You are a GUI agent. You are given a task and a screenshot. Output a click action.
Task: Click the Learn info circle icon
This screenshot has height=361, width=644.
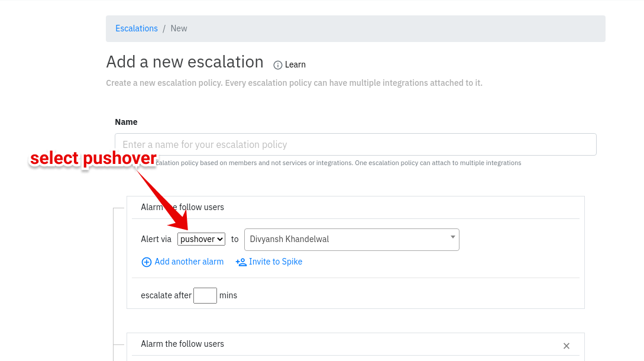(x=278, y=65)
